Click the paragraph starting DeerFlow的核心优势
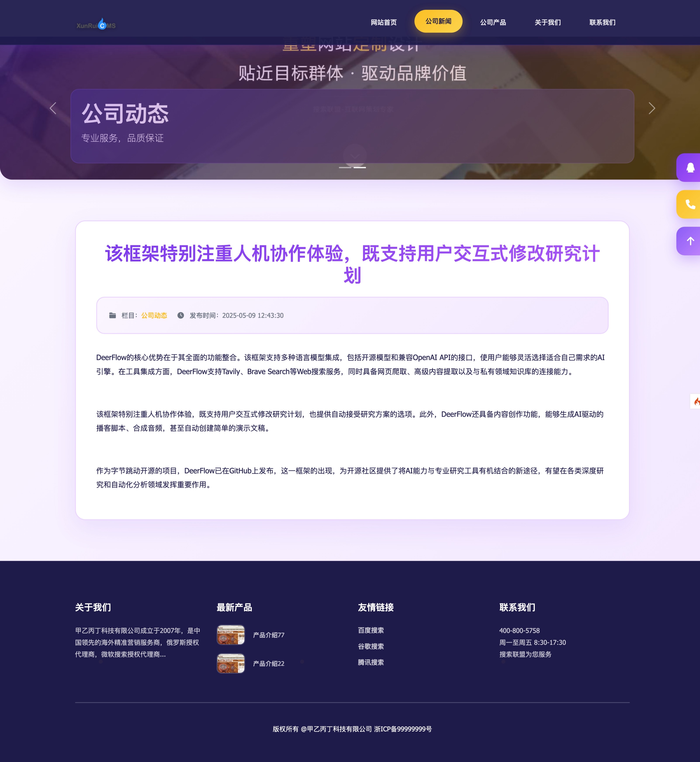 [350, 364]
